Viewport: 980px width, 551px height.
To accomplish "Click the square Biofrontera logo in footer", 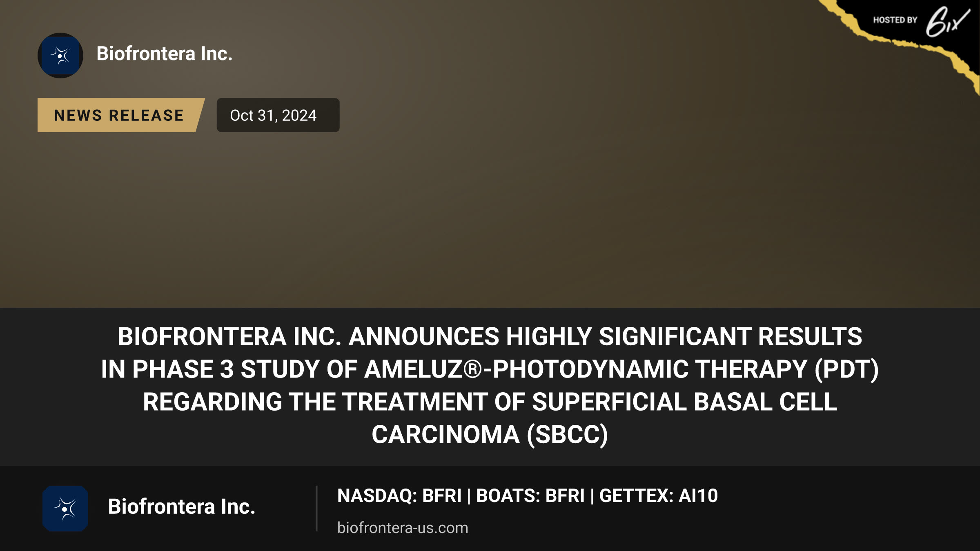I will 65,509.
